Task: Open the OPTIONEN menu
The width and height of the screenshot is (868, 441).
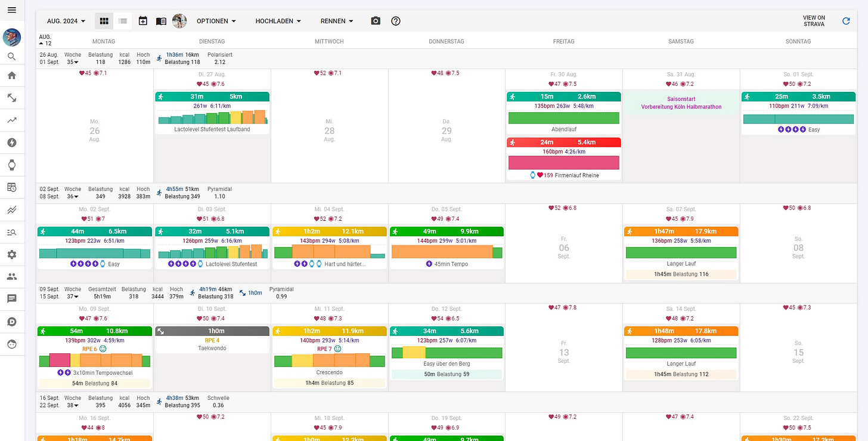Action: [x=216, y=21]
